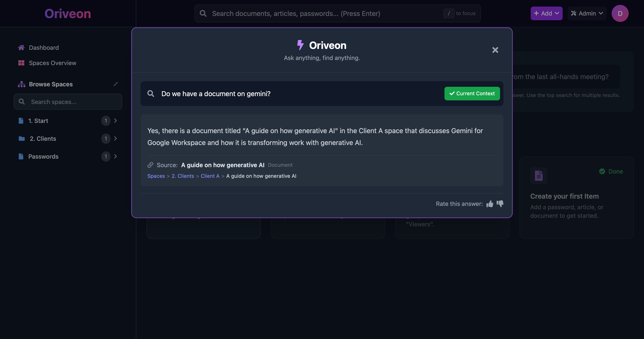Edit the gemini question input
The height and width of the screenshot is (339, 644).
click(300, 94)
